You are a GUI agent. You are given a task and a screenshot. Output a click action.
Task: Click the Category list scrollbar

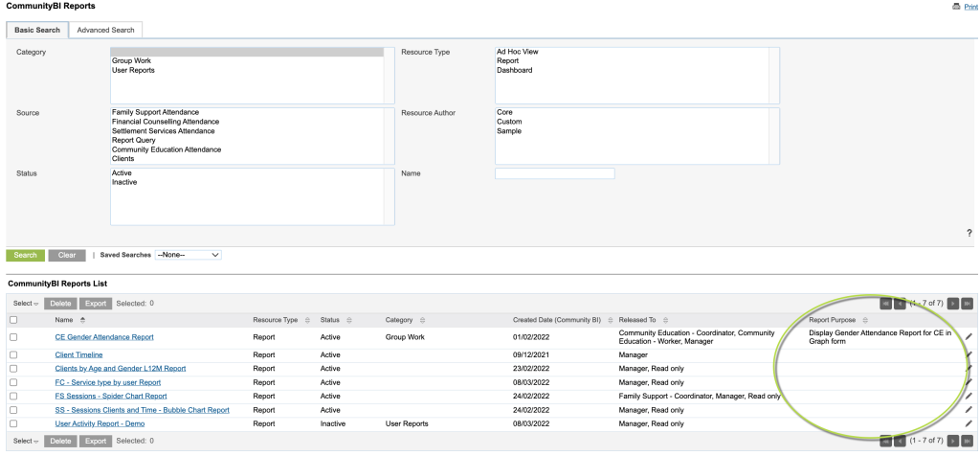[x=389, y=76]
